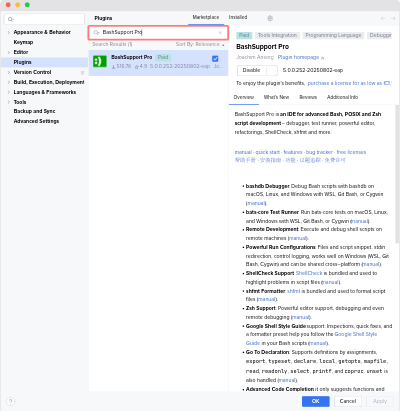Open the Google Shell Style Guide link
The image size is (400, 411).
[x=356, y=334]
